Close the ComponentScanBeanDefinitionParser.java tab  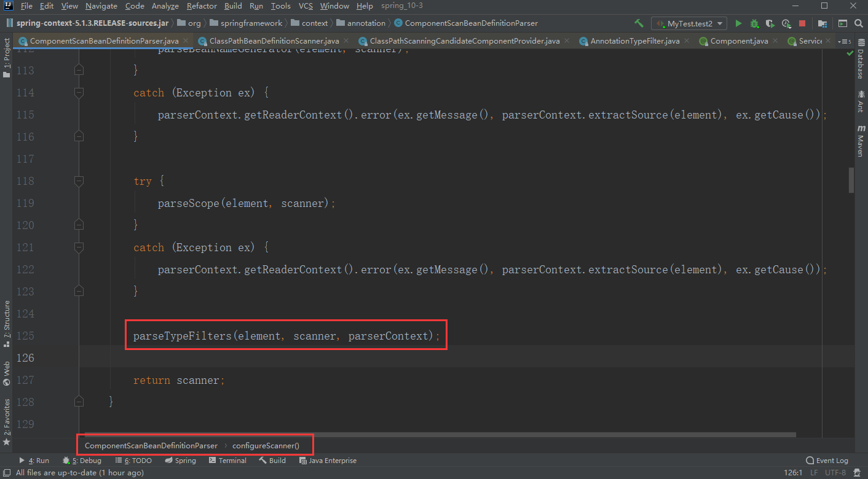pyautogui.click(x=187, y=41)
